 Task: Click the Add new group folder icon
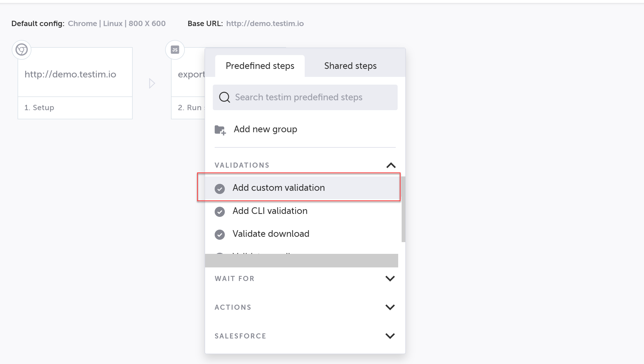(x=220, y=130)
